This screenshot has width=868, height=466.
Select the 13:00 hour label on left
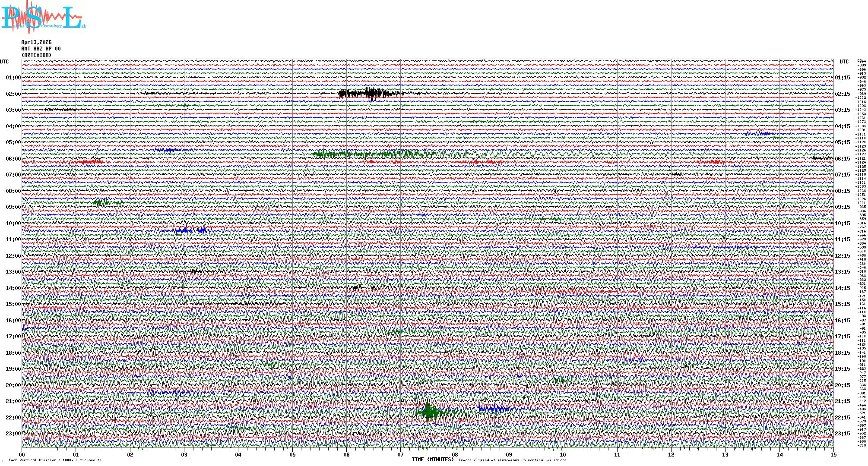pos(13,272)
